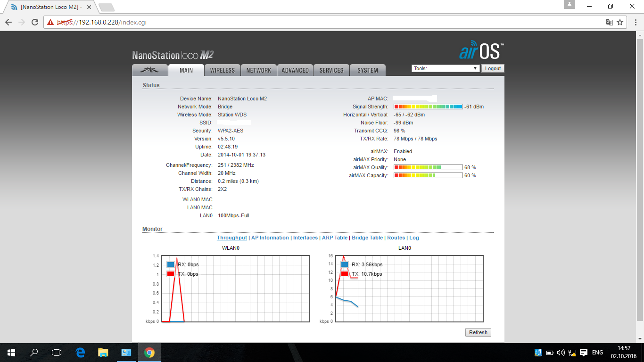Launch Microsoft Edge from the taskbar
This screenshot has height=362, width=644.
point(80,352)
